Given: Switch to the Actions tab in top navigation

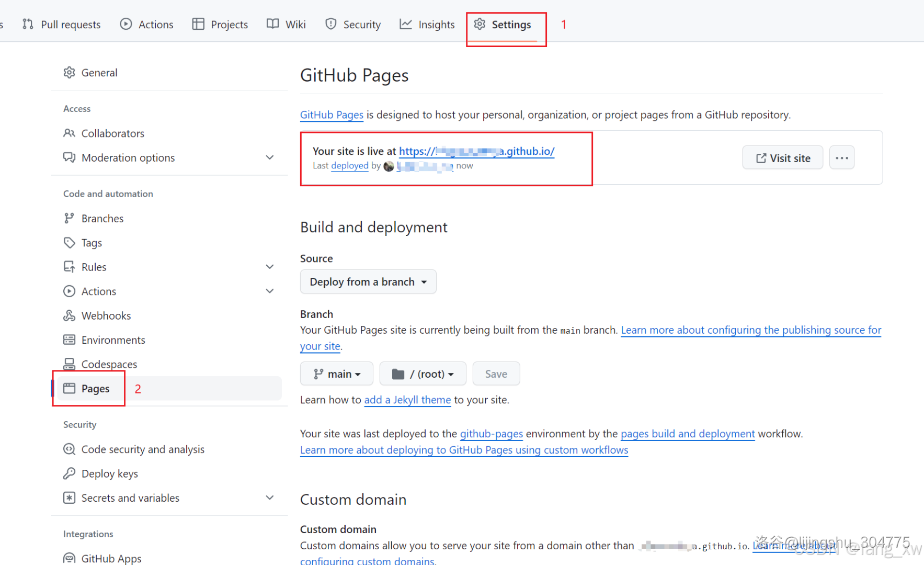Looking at the screenshot, I should click(146, 25).
